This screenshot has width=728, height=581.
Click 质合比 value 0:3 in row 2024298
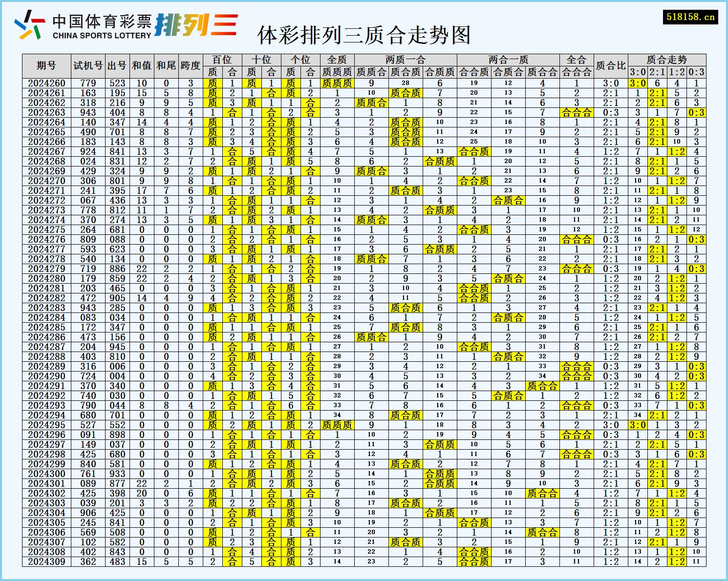coord(611,454)
